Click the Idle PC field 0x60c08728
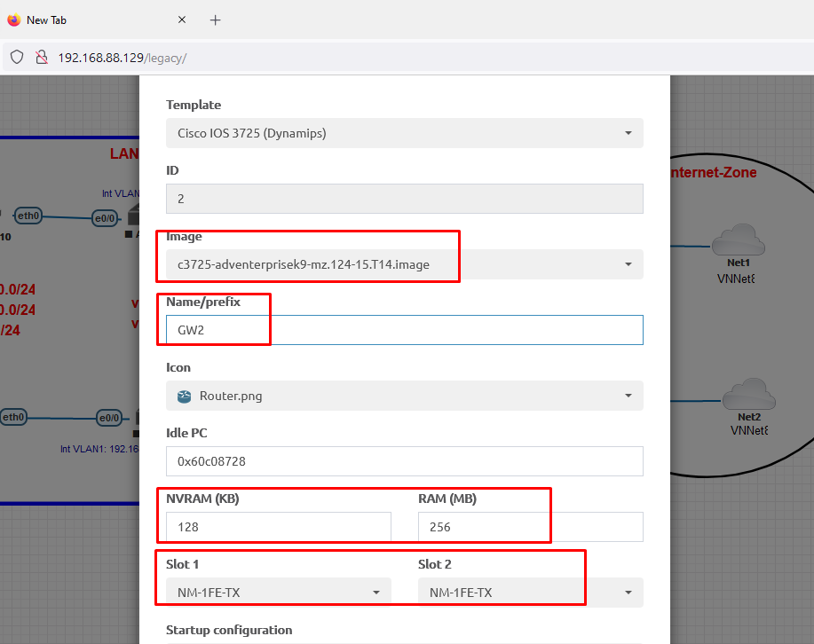Viewport: 814px width, 644px height. [x=405, y=461]
